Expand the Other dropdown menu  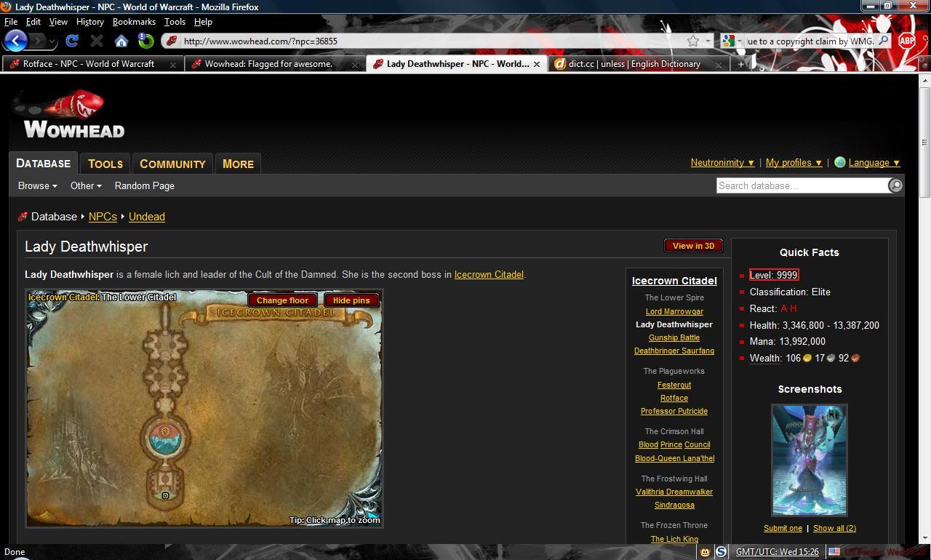coord(86,185)
